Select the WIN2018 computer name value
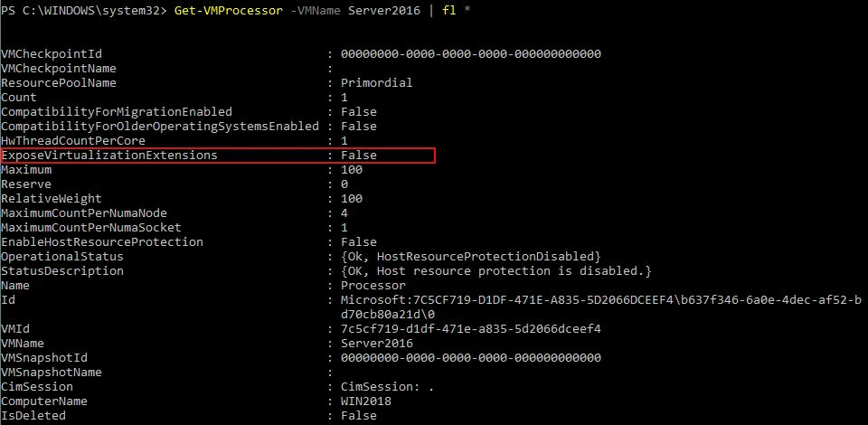 (x=366, y=401)
